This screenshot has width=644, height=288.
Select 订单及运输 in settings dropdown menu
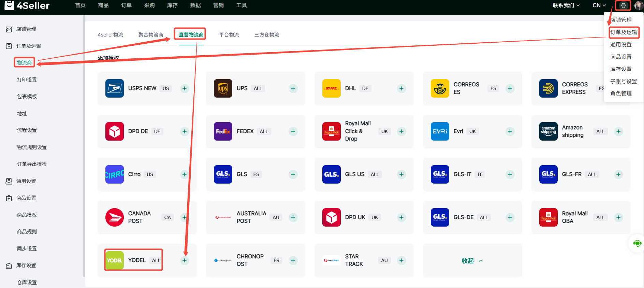624,32
